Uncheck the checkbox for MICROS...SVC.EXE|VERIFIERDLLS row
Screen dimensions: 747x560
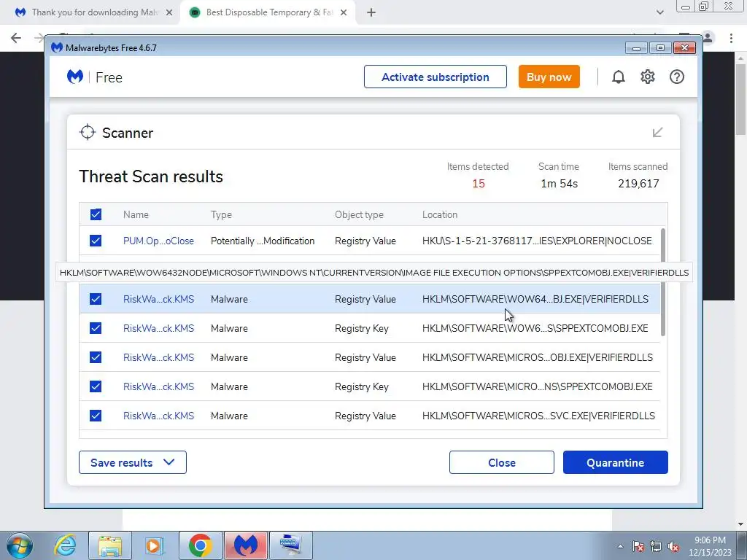(96, 415)
